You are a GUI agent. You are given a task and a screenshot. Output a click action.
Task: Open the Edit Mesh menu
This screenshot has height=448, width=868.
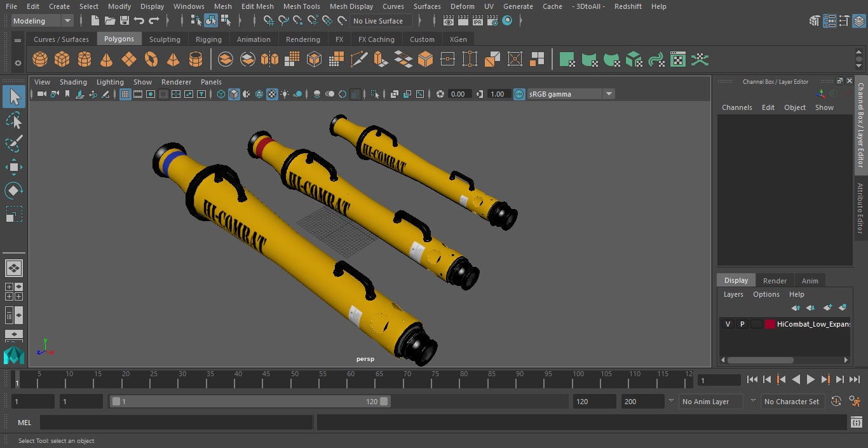(257, 6)
